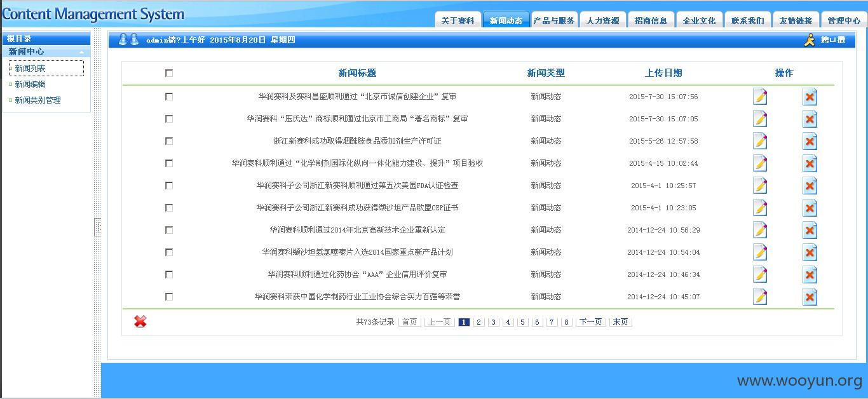The image size is (868, 399).
Task: Click the sidebar collapse handle on the left divider
Action: (97, 227)
